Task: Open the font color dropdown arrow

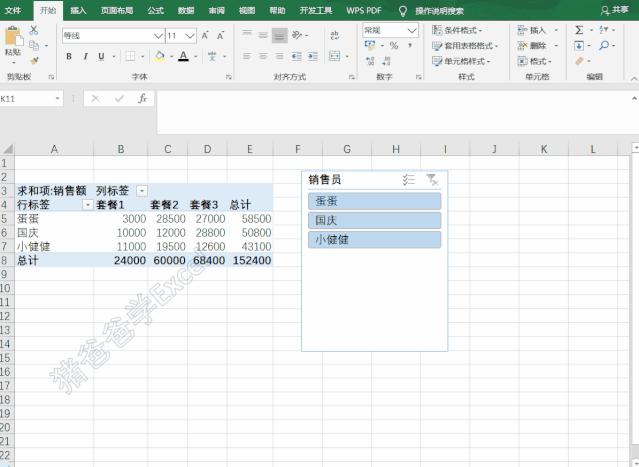Action: pyautogui.click(x=196, y=56)
